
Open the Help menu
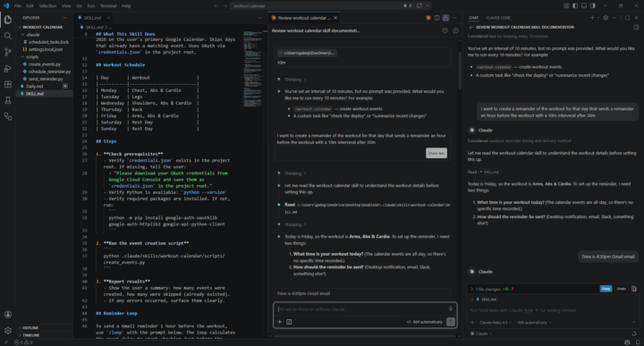click(126, 5)
